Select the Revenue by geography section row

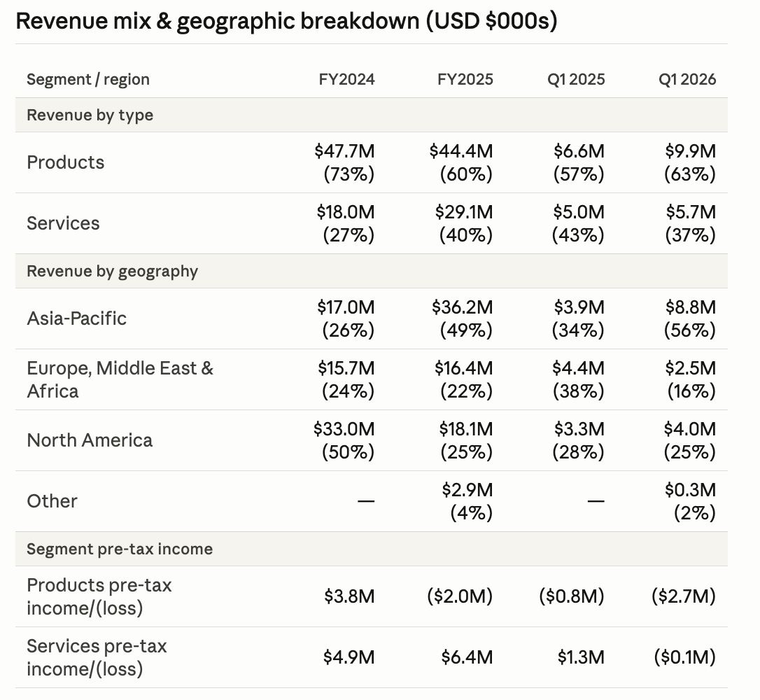coord(372,271)
